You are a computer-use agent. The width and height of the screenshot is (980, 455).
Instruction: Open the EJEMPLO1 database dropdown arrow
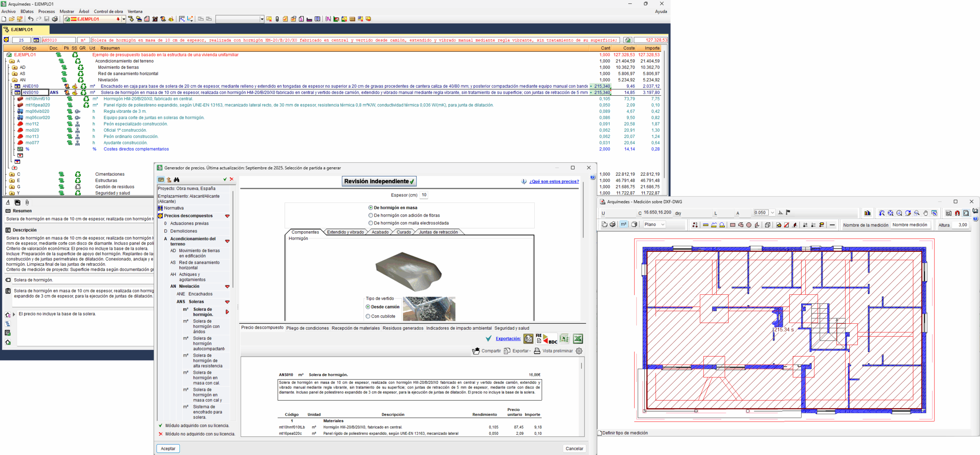pyautogui.click(x=123, y=19)
